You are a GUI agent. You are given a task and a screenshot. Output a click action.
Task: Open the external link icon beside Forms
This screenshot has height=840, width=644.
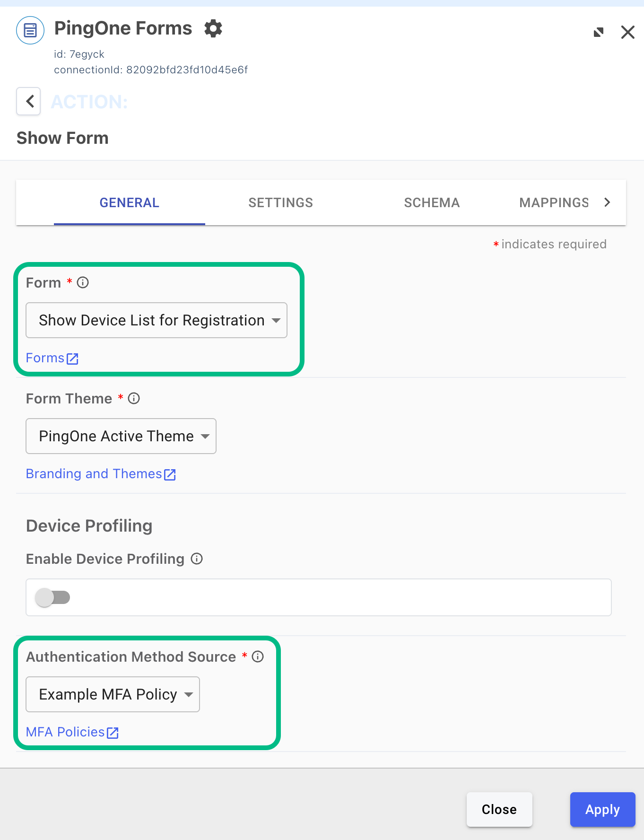pyautogui.click(x=72, y=359)
